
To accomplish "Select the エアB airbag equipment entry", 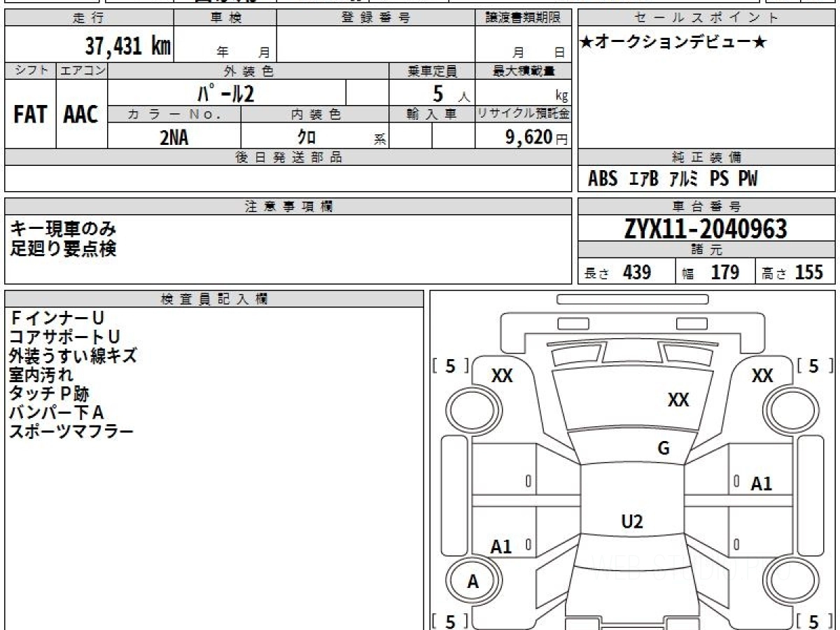I will pos(644,179).
